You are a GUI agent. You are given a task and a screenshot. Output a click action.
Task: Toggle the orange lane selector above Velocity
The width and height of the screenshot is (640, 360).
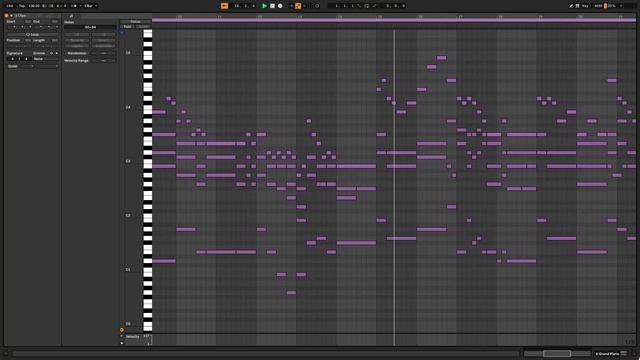point(122,330)
